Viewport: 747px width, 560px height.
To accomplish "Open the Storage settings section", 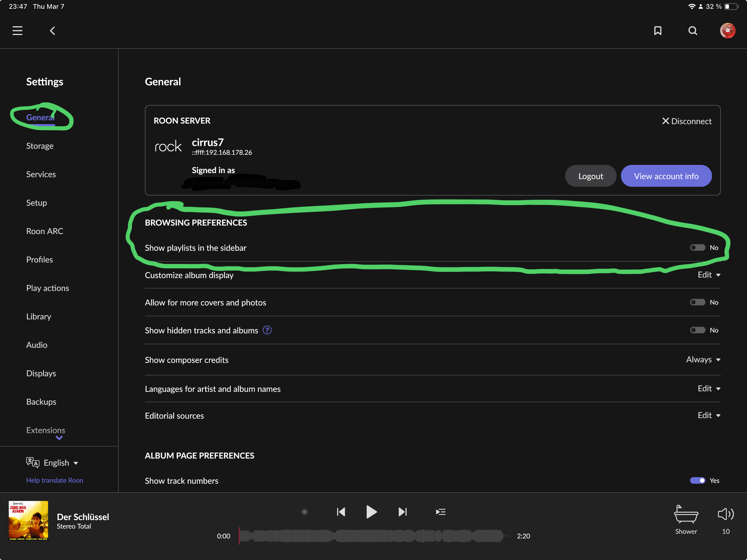I will pos(40,146).
